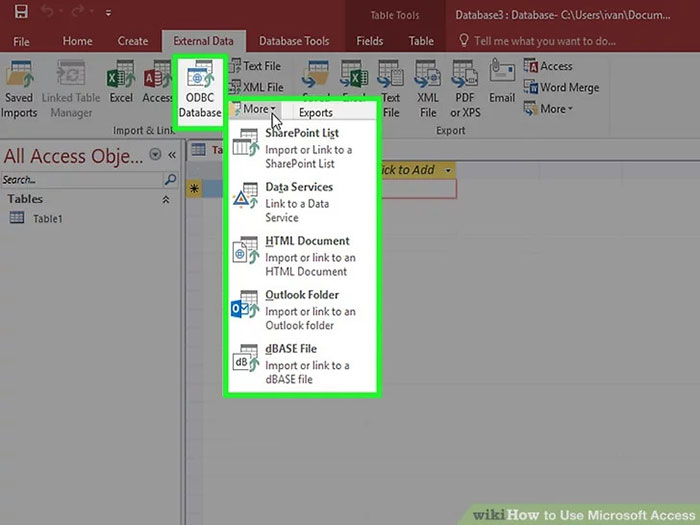Image resolution: width=700 pixels, height=525 pixels.
Task: Import from Excel in Import & Link
Action: click(x=121, y=83)
